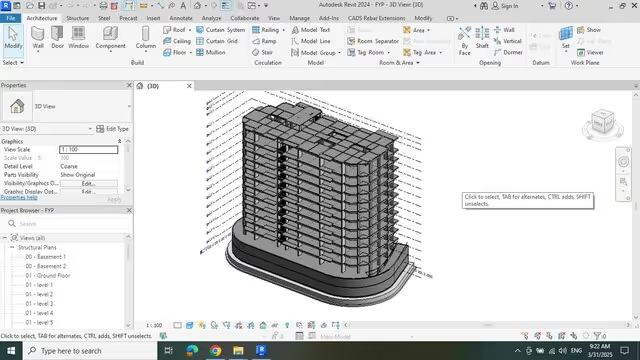Open the Manage ribbon tab

tap(299, 18)
